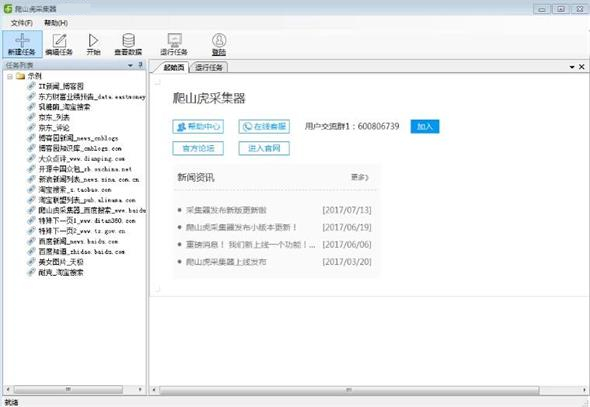Select the 美女图片_天极 task item
The width and height of the screenshot is (590, 407).
(x=61, y=262)
